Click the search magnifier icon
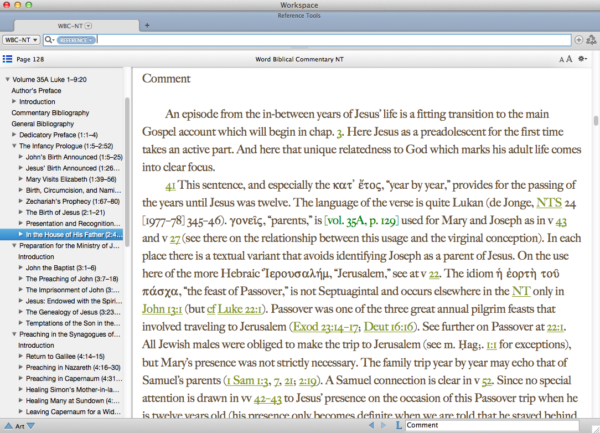This screenshot has height=433, width=600. coord(50,40)
